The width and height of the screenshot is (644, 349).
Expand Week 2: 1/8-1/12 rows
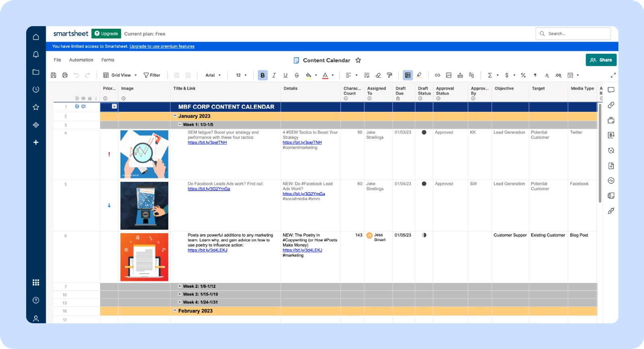(180, 286)
